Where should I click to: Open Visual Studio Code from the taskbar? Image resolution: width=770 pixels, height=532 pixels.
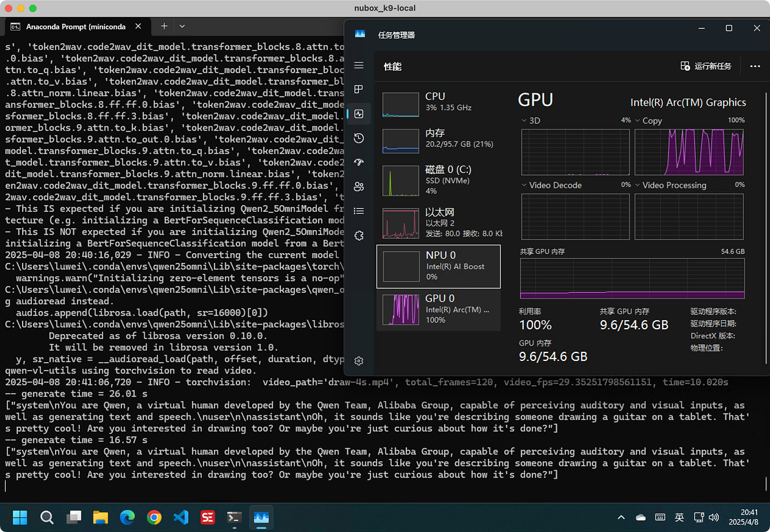point(181,517)
